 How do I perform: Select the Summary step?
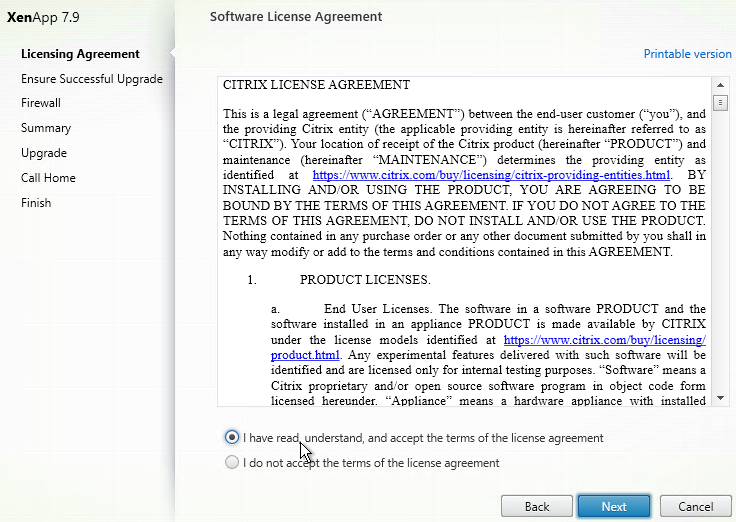tap(46, 128)
